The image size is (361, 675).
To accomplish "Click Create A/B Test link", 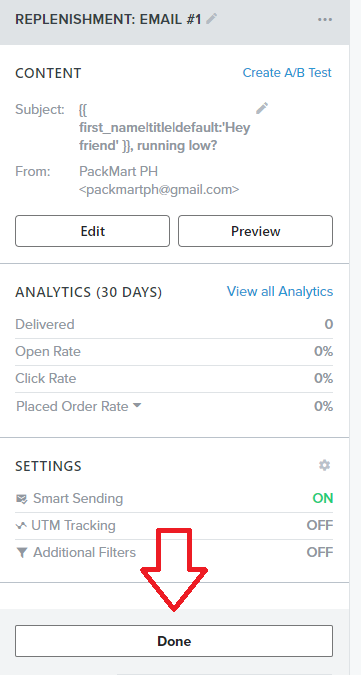I will pyautogui.click(x=287, y=73).
